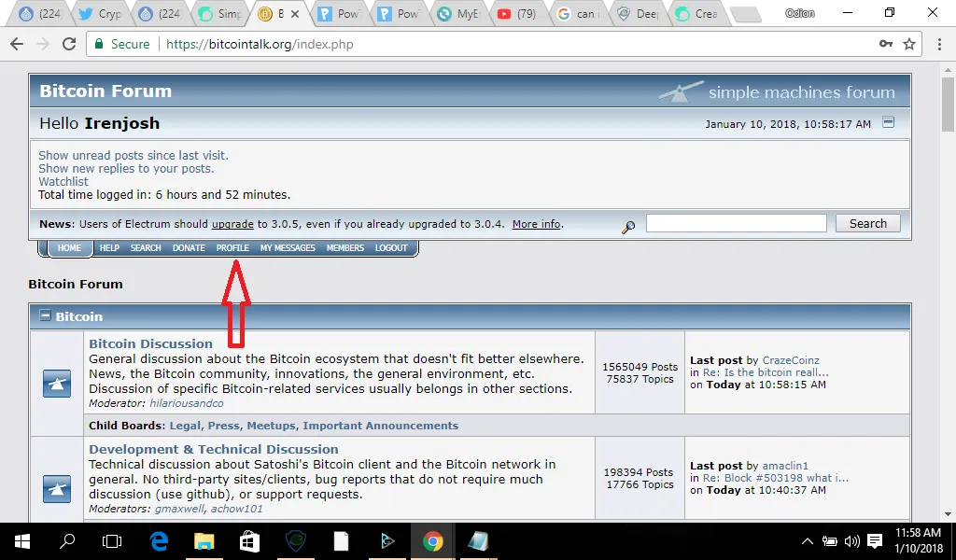Click the forum Search button

pos(868,224)
